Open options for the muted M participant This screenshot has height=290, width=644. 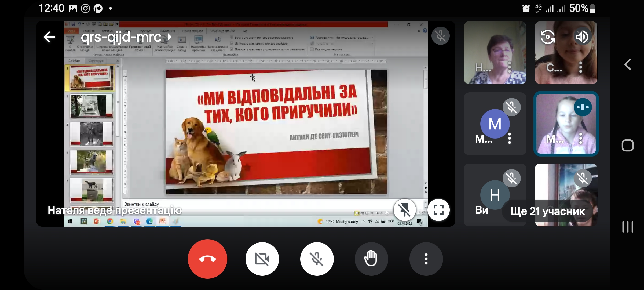pyautogui.click(x=509, y=138)
